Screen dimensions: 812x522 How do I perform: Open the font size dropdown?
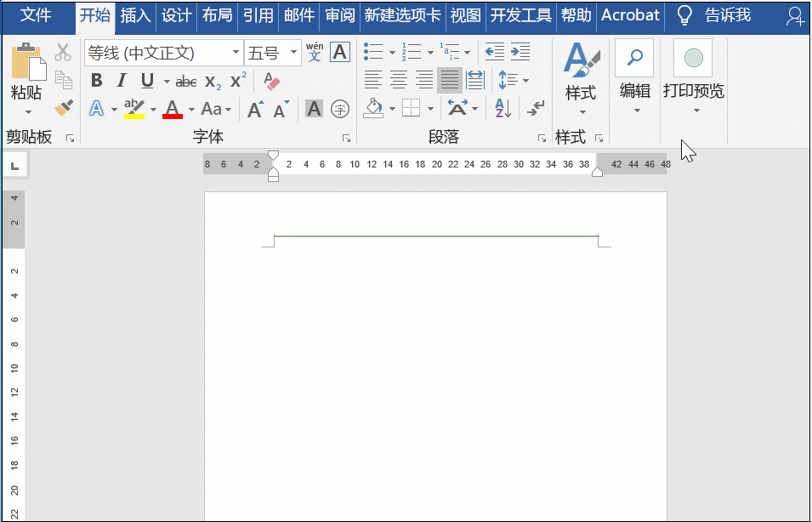tap(293, 53)
